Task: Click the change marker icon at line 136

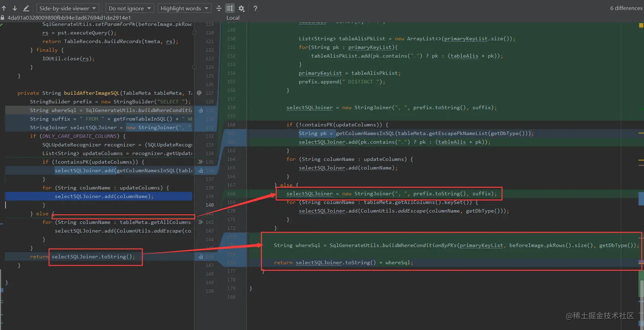Action: pos(200,171)
